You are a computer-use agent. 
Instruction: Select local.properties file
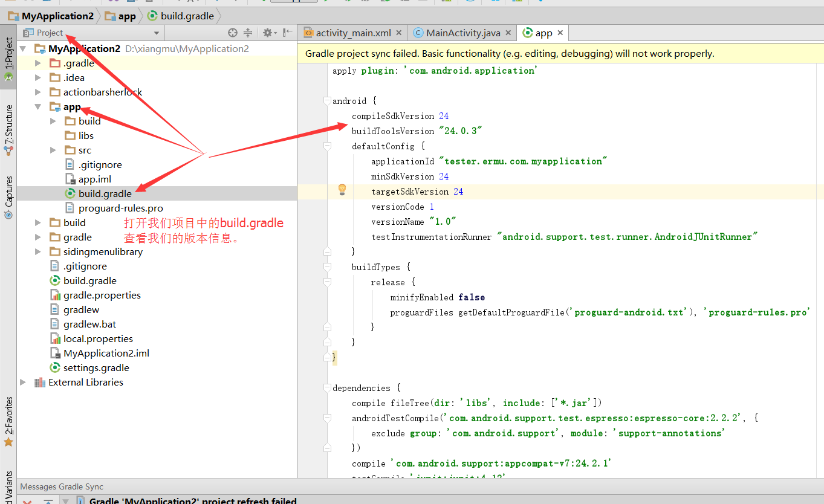pyautogui.click(x=98, y=338)
